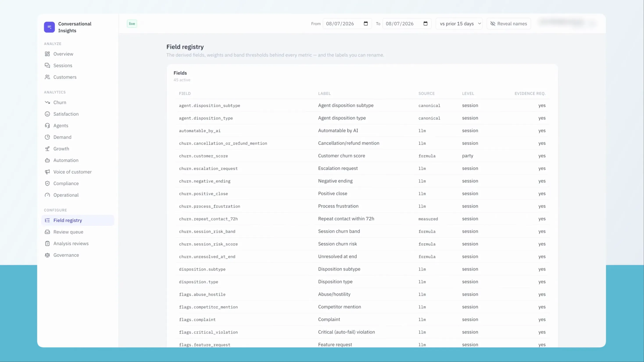Click the Abuse/hostility label
This screenshot has width=644, height=362.
point(334,294)
